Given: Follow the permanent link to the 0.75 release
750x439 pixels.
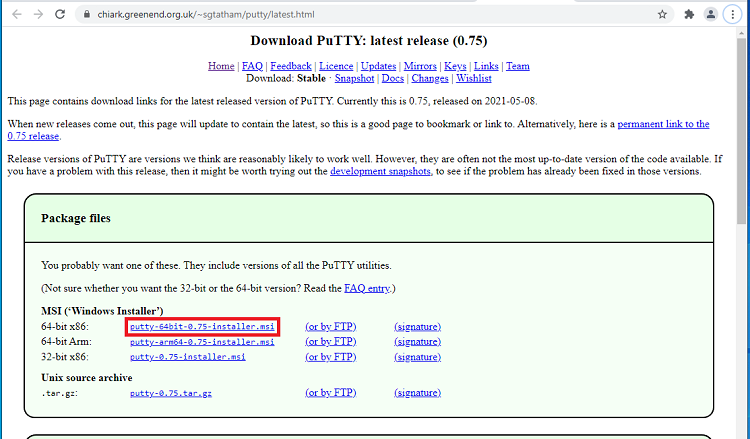Looking at the screenshot, I should coord(663,124).
